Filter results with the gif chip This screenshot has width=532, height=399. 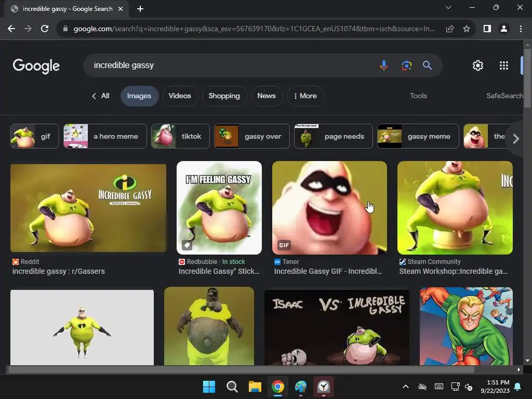(x=35, y=136)
